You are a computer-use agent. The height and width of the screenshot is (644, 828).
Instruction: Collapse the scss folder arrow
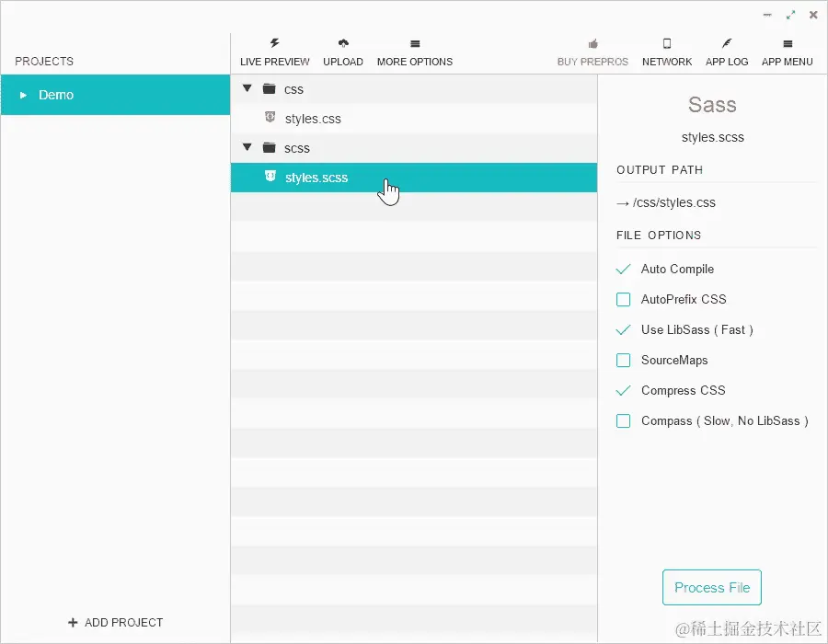[247, 147]
